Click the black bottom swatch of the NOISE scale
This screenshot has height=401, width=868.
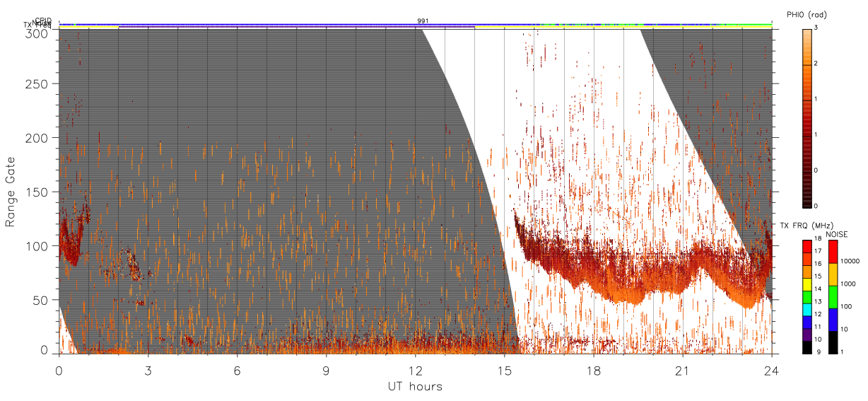(x=833, y=342)
